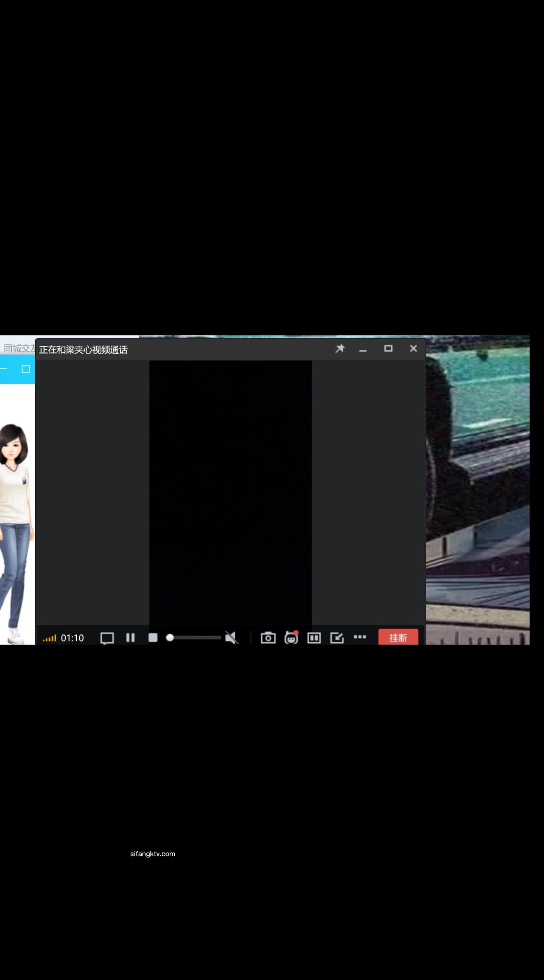Screen dimensions: 544x980
Task: Hang up the call with 挂断
Action: click(398, 637)
